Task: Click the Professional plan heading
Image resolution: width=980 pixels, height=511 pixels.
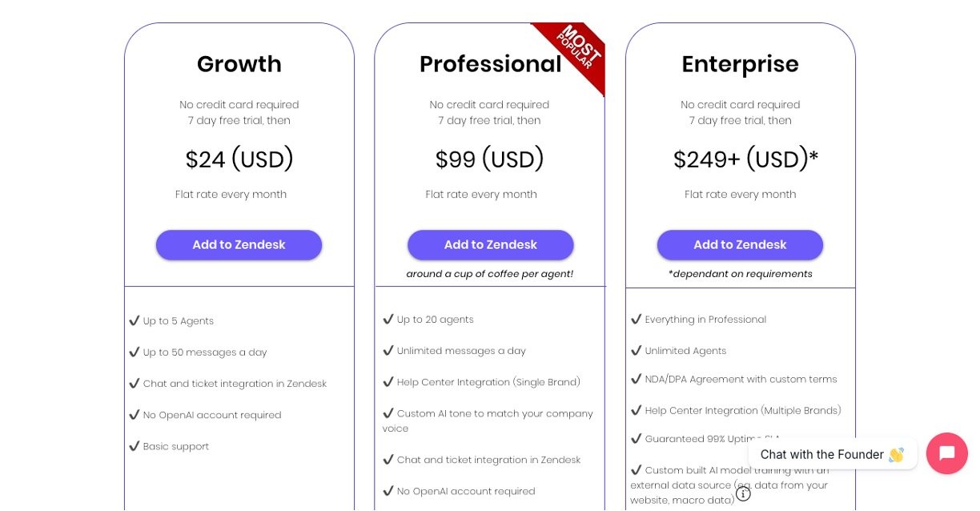Action: 490,64
